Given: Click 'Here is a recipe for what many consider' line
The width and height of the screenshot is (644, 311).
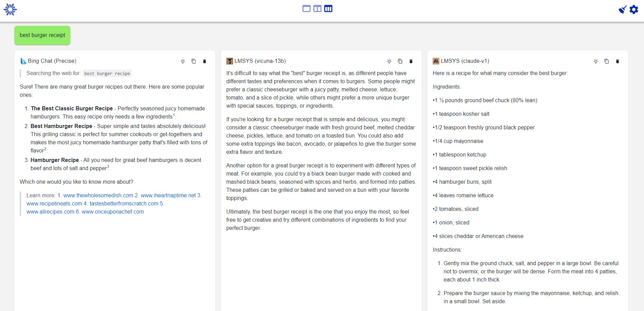Looking at the screenshot, I should pos(500,73).
